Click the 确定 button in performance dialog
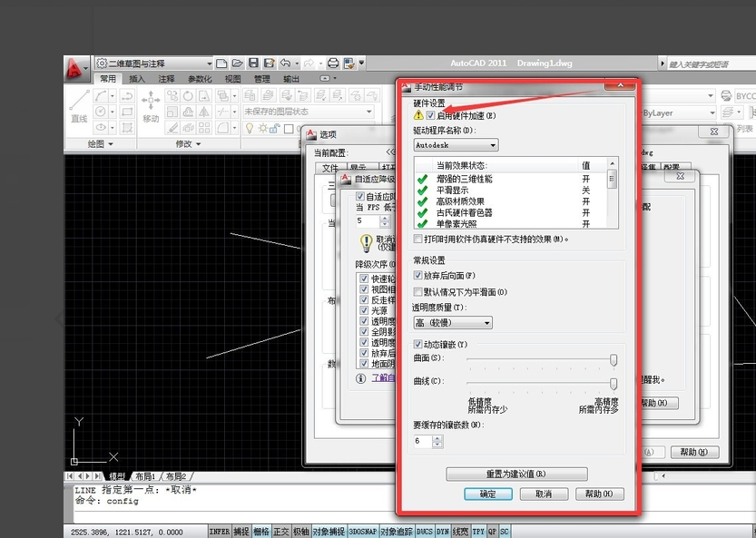This screenshot has height=538, width=756. [x=488, y=494]
